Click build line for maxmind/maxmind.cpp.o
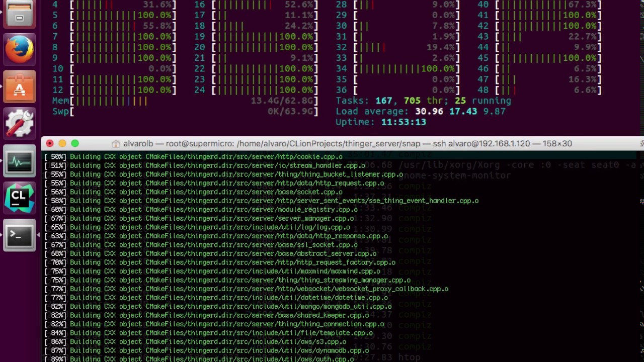This screenshot has width=644, height=362. [x=212, y=271]
